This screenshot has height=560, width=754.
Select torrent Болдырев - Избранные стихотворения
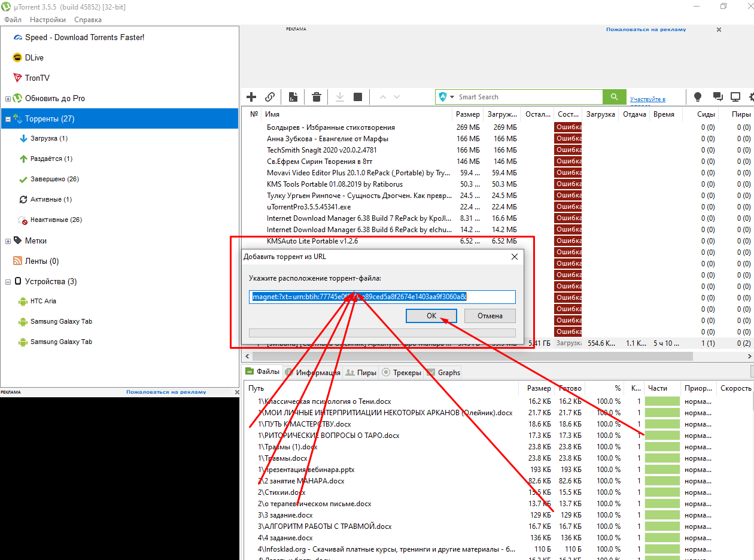(x=331, y=127)
